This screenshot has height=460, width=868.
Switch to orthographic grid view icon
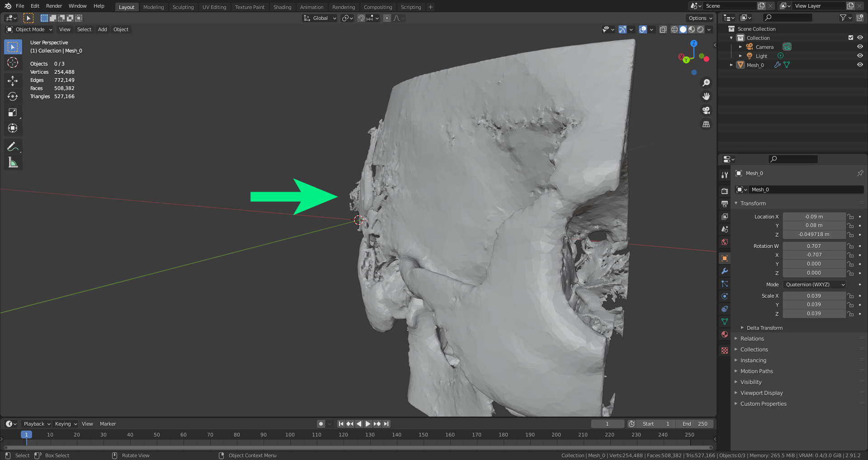[x=706, y=124]
